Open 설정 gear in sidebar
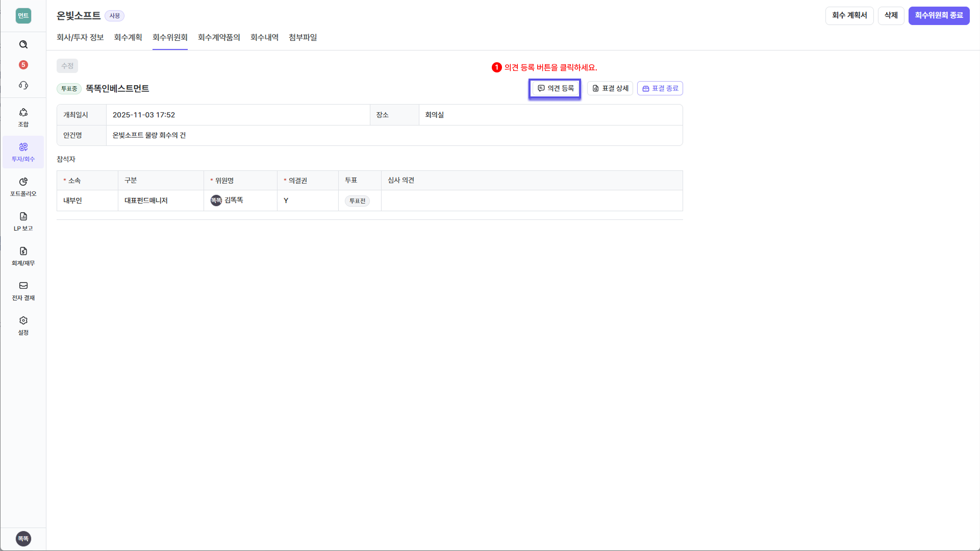The height and width of the screenshot is (551, 980). pos(23,325)
